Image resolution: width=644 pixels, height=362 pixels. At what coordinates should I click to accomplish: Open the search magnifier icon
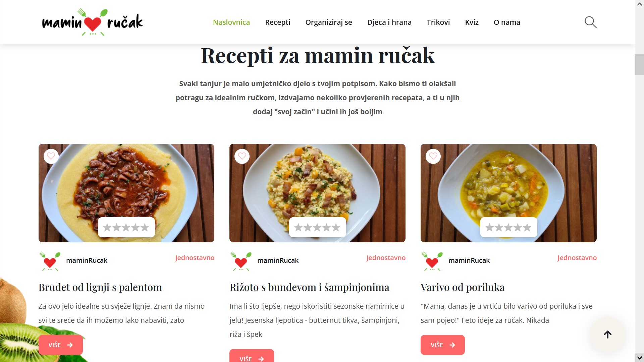[590, 22]
